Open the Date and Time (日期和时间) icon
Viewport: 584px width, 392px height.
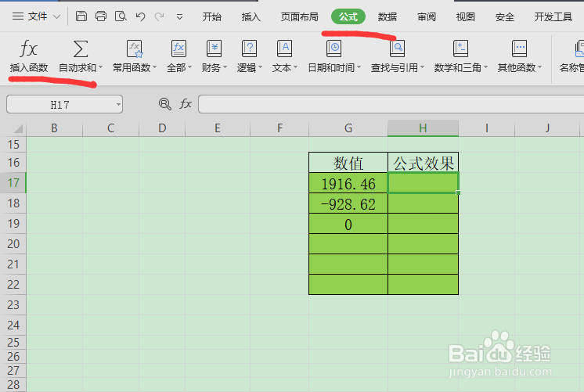(x=333, y=49)
